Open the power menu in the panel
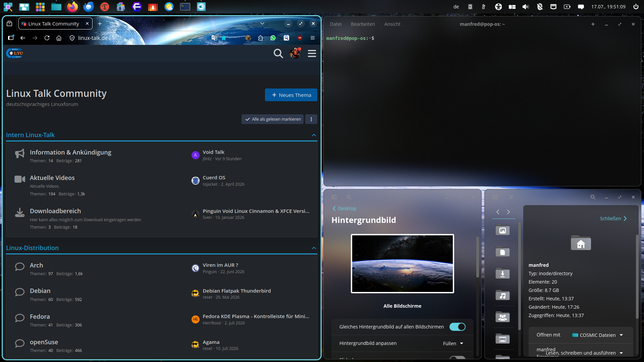Image resolution: width=644 pixels, height=362 pixels. (x=636, y=7)
